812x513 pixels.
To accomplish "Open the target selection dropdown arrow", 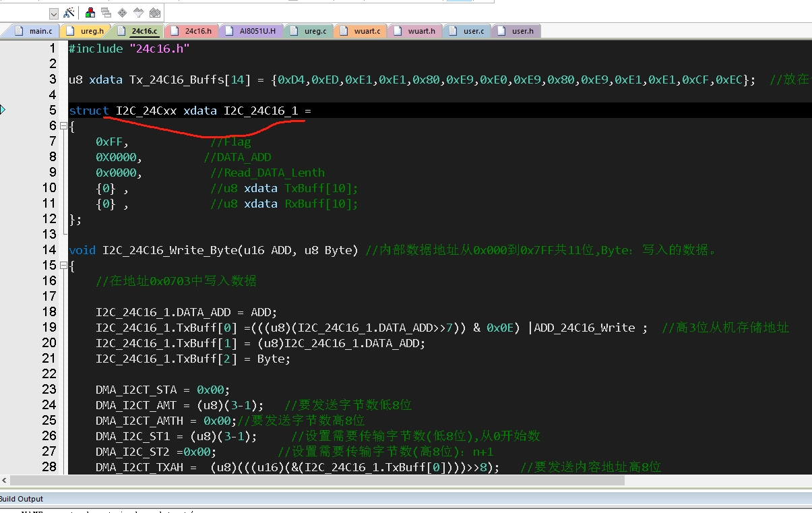I will (x=54, y=13).
